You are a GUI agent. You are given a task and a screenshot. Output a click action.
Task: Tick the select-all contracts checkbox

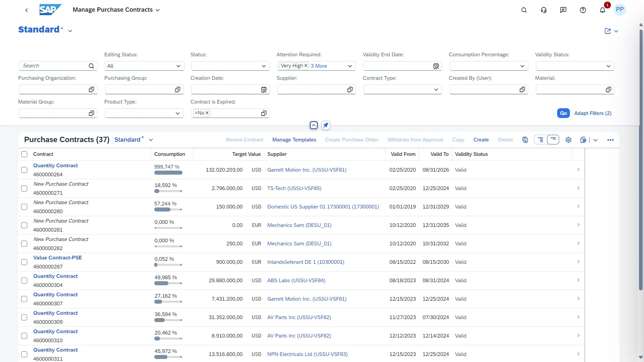coord(24,154)
